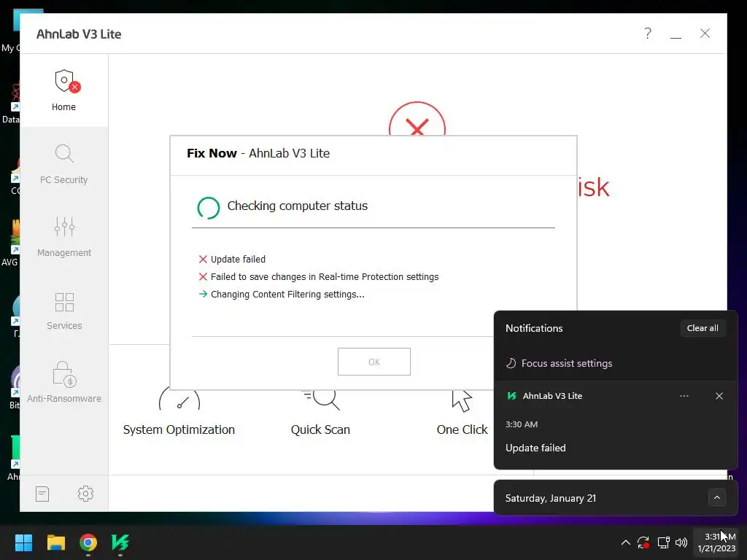The image size is (747, 560).
Task: Click the log report icon in the sidebar
Action: pyautogui.click(x=42, y=494)
